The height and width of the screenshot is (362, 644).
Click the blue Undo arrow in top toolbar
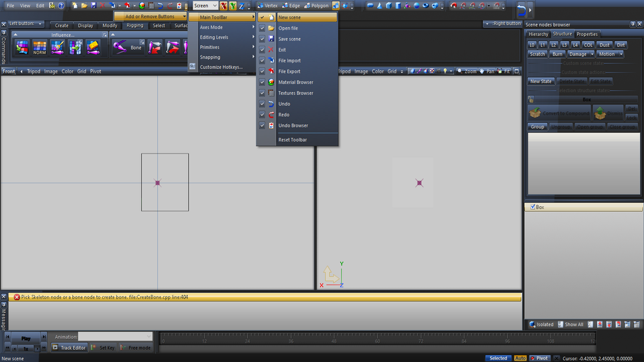point(160,6)
